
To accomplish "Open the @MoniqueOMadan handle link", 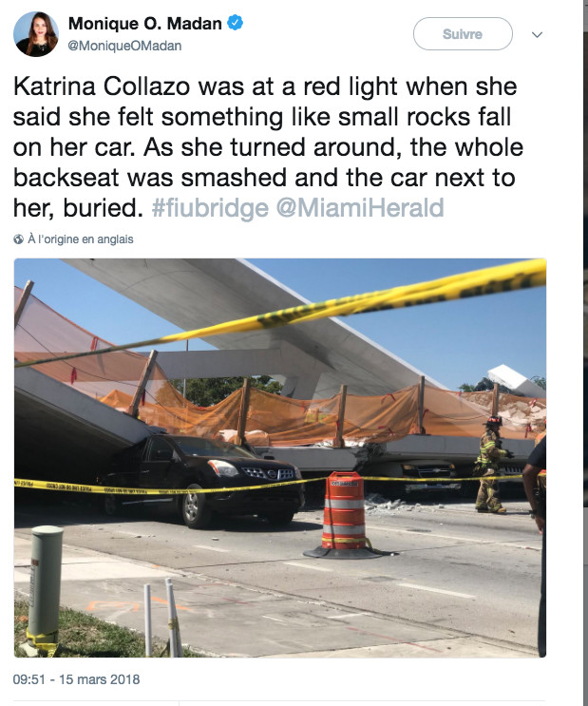I will (124, 46).
